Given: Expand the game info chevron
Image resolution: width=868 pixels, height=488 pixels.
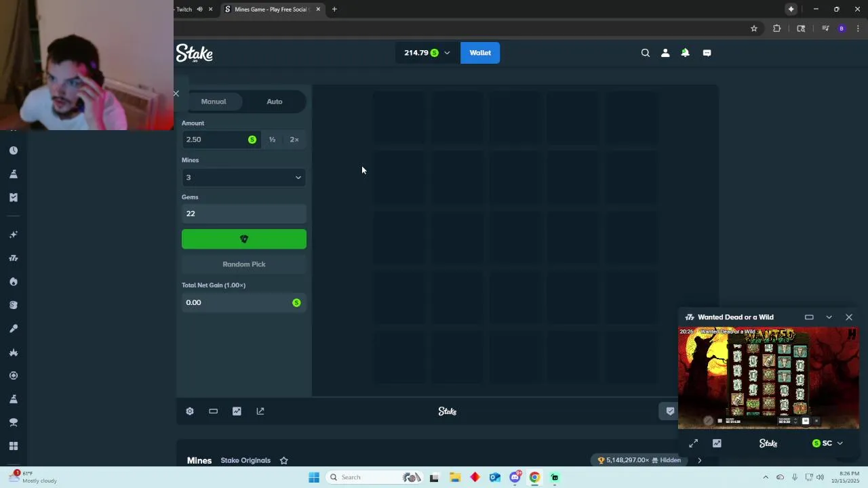Looking at the screenshot, I should [x=699, y=460].
